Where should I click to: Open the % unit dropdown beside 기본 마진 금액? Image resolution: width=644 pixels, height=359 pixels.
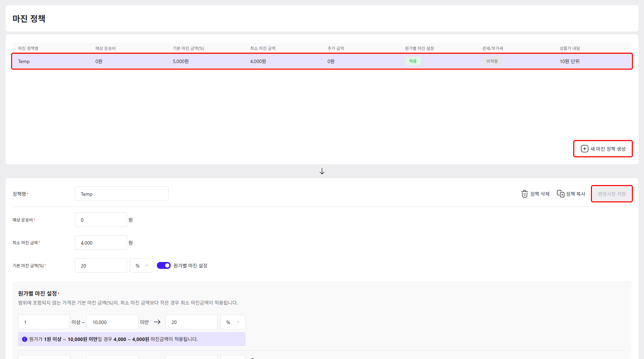pyautogui.click(x=142, y=265)
